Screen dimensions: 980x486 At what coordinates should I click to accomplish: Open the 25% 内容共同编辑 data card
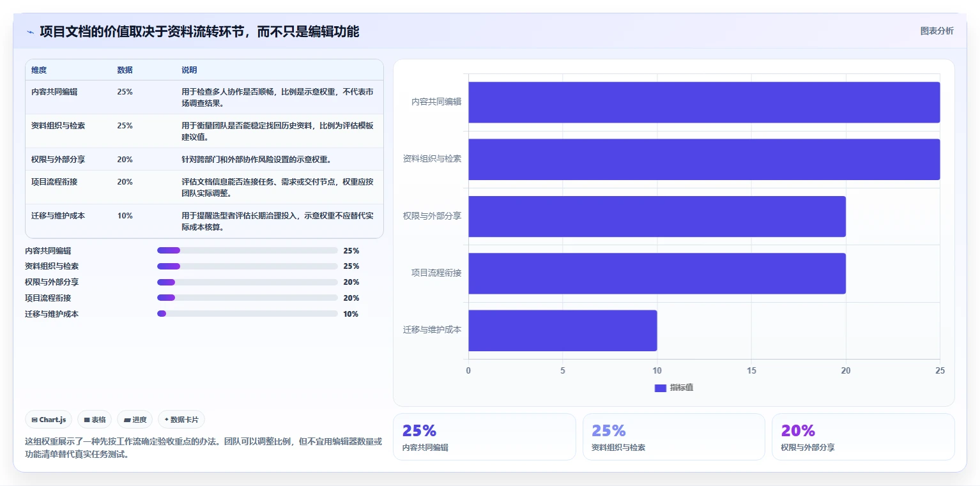coord(484,437)
